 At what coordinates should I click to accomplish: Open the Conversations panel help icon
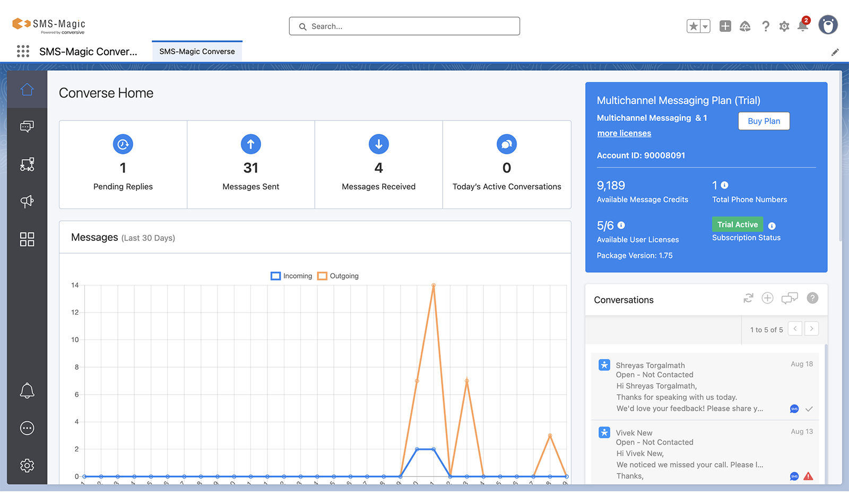point(812,298)
